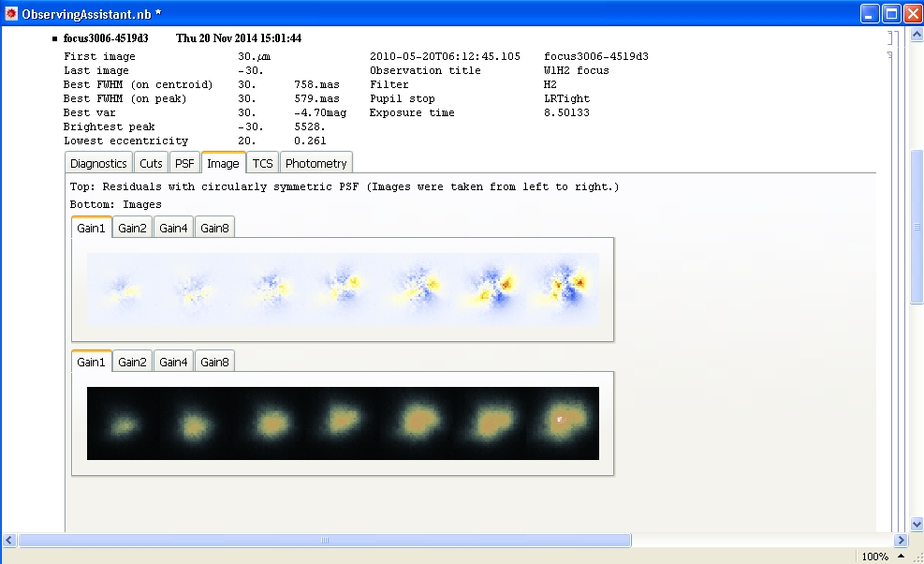Maximize the ObservingAssistant.nb window

(891, 13)
